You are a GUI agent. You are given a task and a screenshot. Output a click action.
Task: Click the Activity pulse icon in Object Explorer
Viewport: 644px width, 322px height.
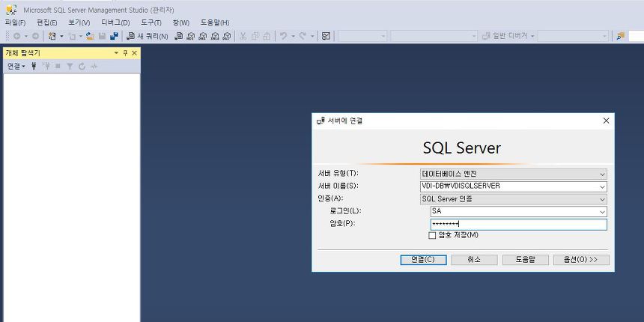point(94,66)
